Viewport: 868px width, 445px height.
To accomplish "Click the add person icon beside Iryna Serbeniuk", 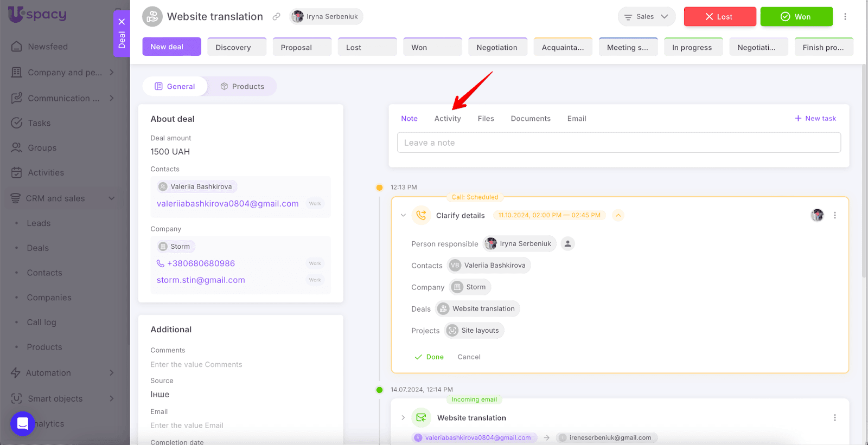I will pos(567,244).
